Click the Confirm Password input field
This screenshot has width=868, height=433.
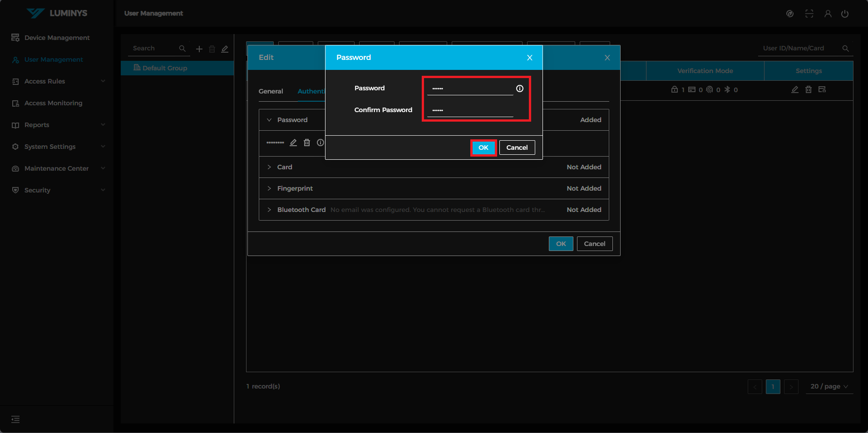[470, 110]
